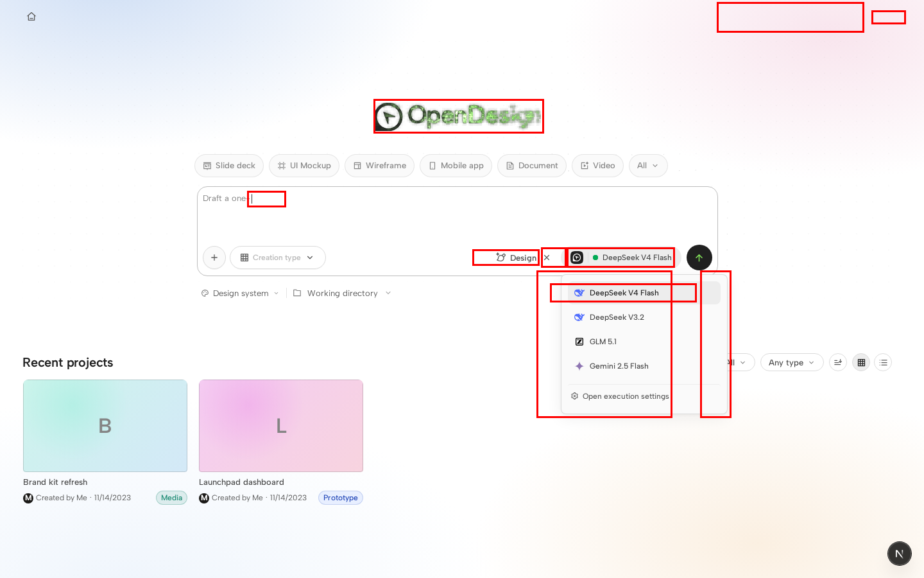Open the Next.js dev tools badge
Image resolution: width=924 pixels, height=578 pixels.
tap(900, 554)
